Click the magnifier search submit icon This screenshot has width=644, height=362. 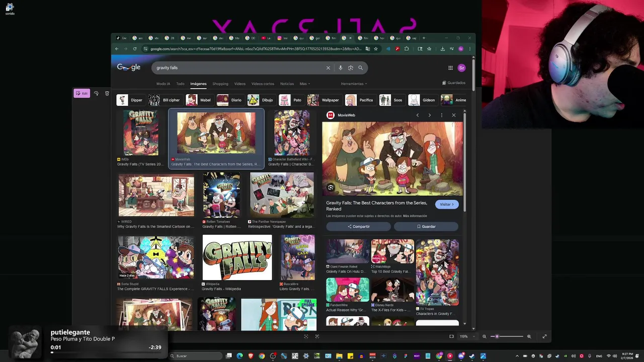(360, 68)
